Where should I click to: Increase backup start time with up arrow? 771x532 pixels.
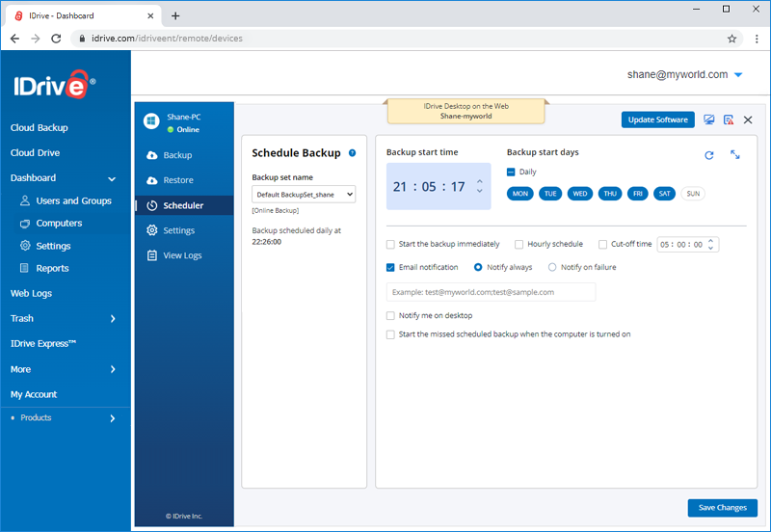tap(479, 182)
